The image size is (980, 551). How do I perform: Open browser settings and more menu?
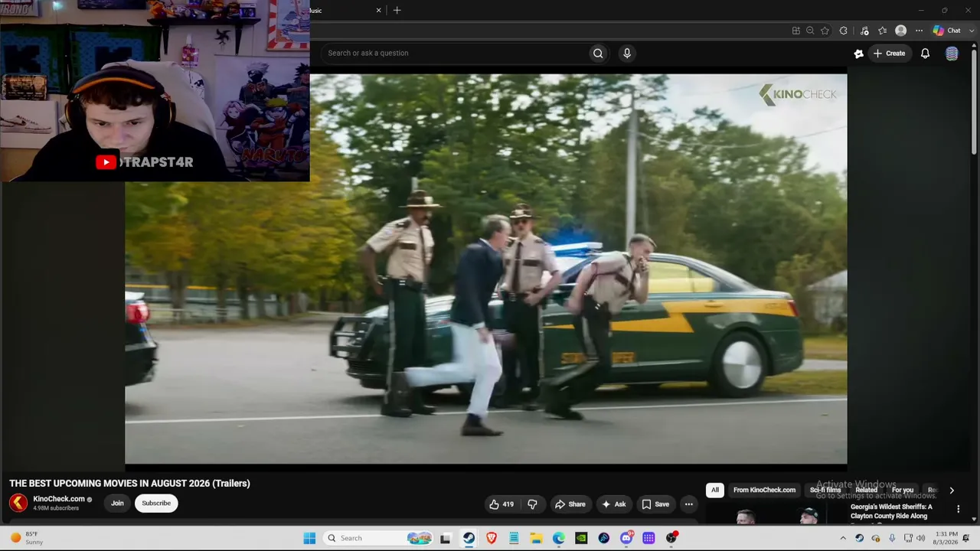[919, 31]
